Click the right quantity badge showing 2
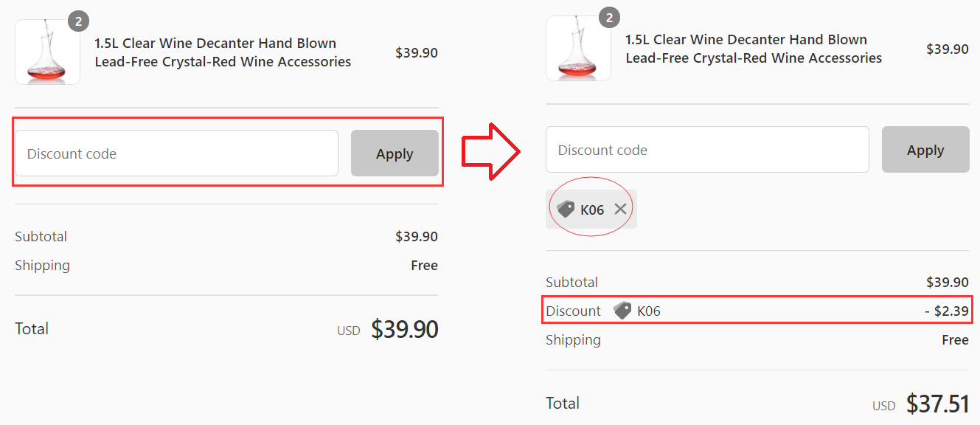Screen dimensions: 980x425 pos(608,18)
